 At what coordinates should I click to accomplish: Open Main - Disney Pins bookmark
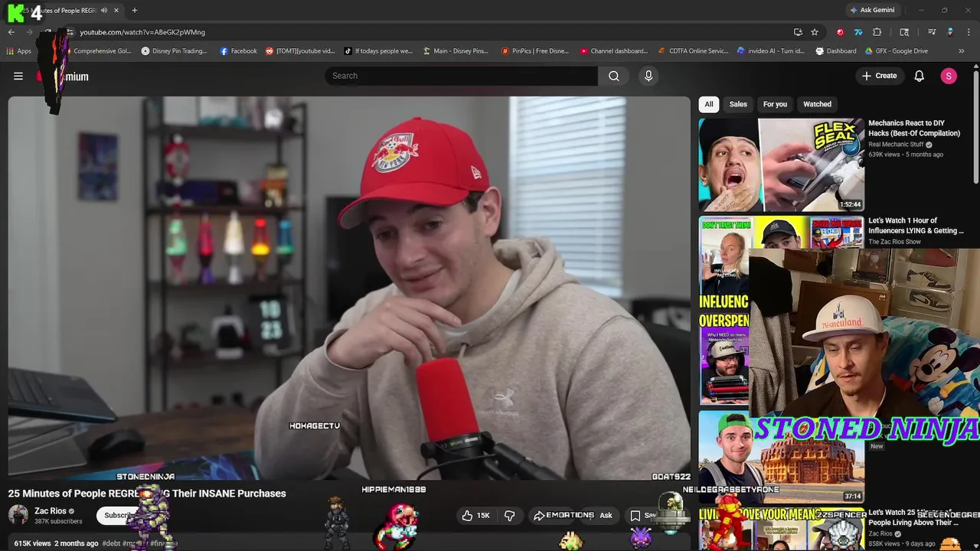(456, 51)
